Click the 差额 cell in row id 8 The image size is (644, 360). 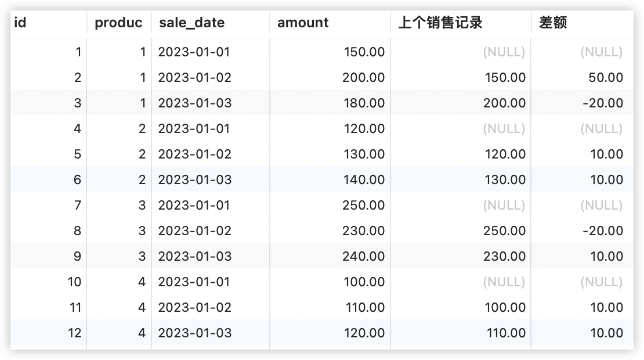(603, 231)
